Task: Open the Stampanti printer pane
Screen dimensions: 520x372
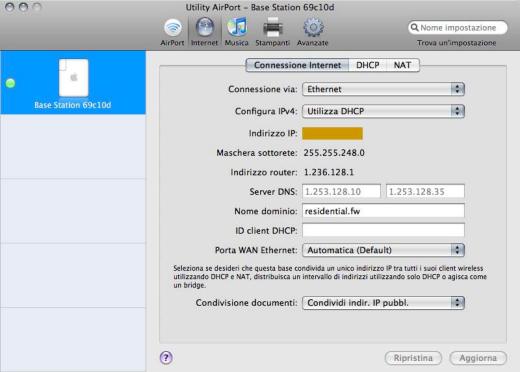Action: 273,32
